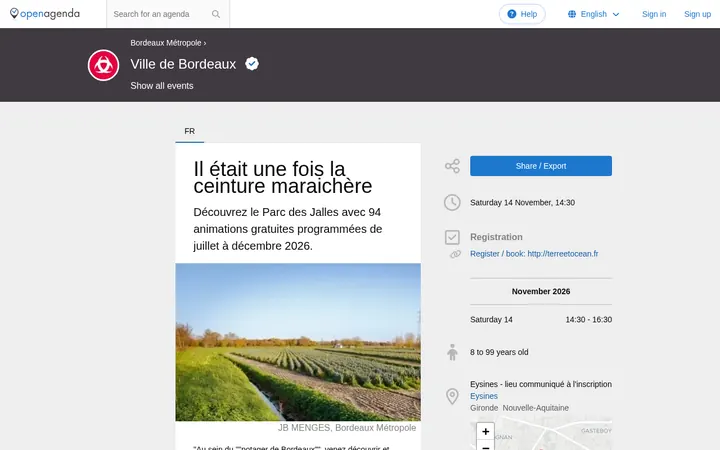Click the photo credit 'JB MENGES, Bordeaux Métropole'

pos(347,428)
